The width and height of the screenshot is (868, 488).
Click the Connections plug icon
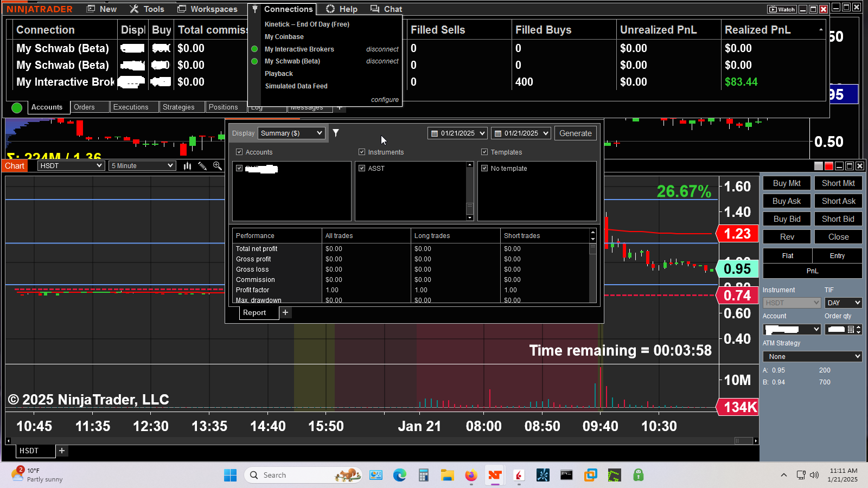255,9
